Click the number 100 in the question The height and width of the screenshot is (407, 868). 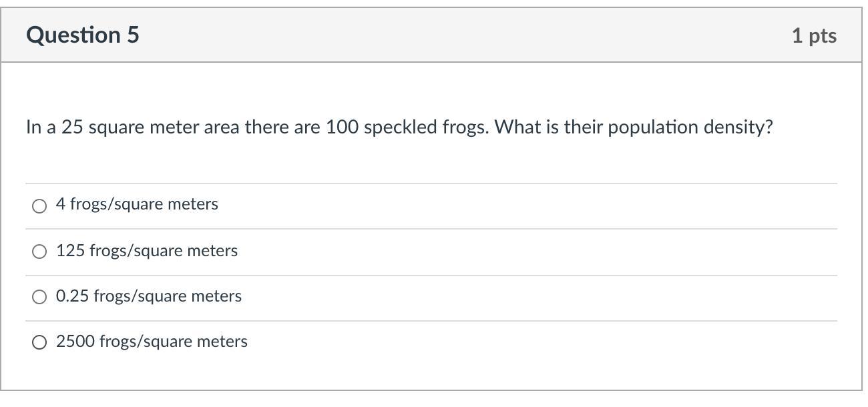(343, 127)
